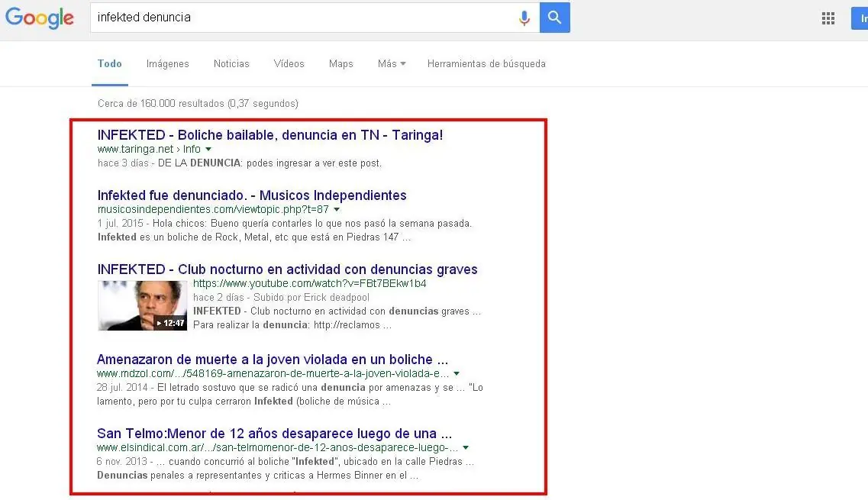Select the Todo tab

[110, 63]
